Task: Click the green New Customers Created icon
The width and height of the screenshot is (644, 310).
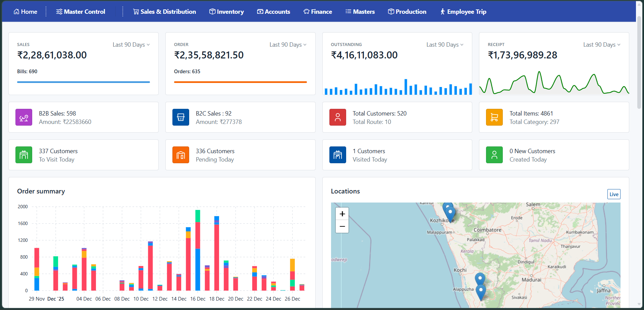Action: [x=494, y=155]
